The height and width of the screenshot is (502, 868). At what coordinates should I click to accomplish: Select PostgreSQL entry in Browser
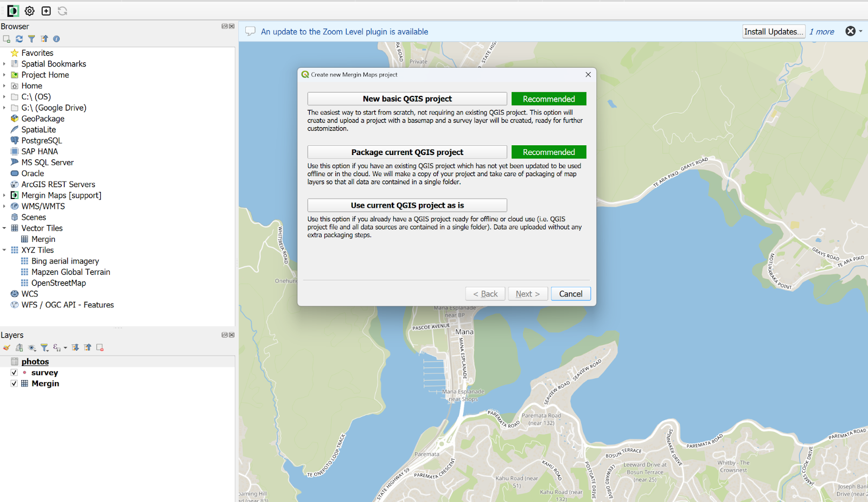click(41, 140)
